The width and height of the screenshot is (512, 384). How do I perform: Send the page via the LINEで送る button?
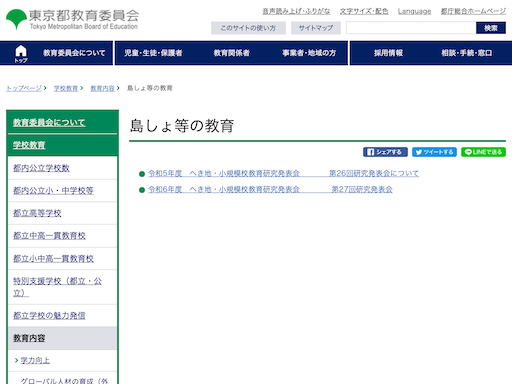483,152
